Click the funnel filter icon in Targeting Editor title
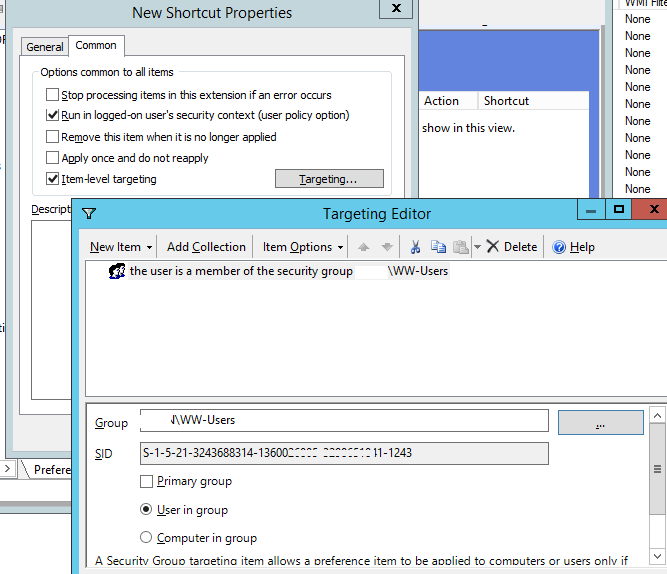This screenshot has width=667, height=574. pyautogui.click(x=89, y=213)
